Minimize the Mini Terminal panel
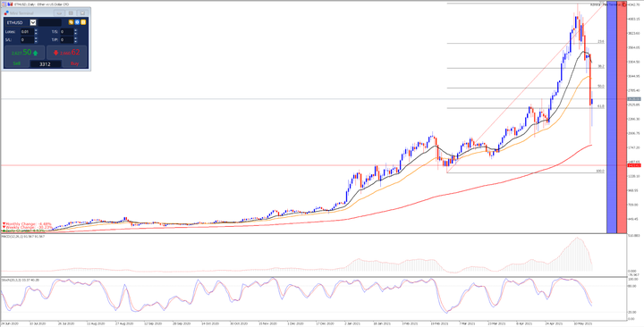Screen dimensions: 644x327 [x=59, y=13]
